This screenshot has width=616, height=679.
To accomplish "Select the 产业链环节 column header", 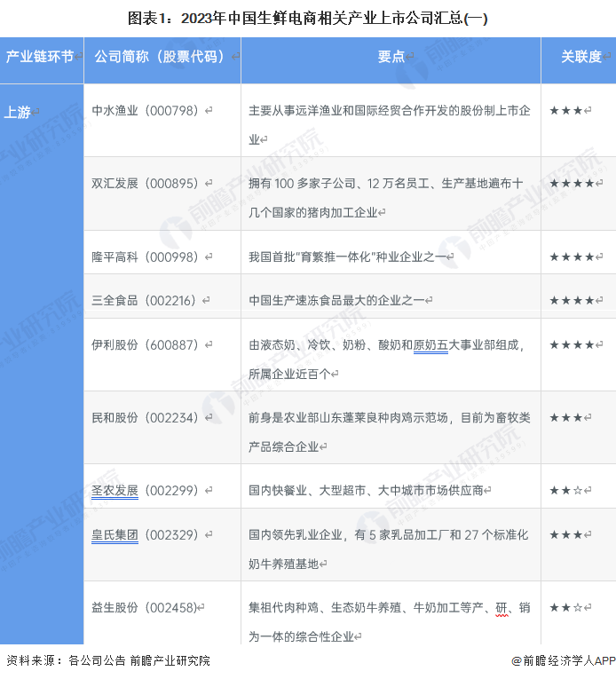I will tap(40, 57).
